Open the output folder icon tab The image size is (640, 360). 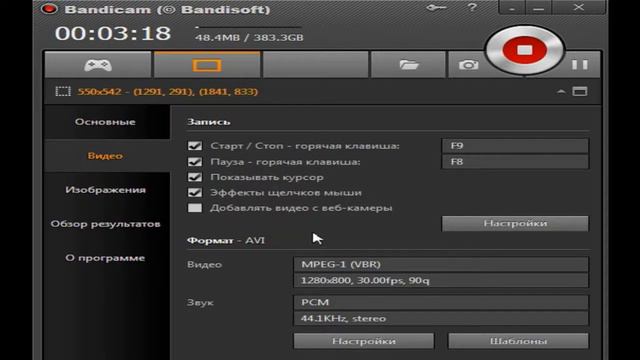coord(408,64)
